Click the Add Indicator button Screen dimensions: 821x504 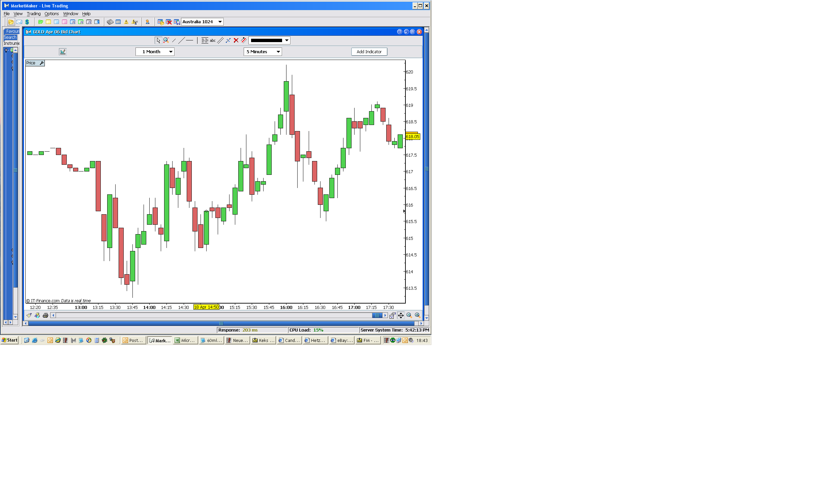pyautogui.click(x=369, y=52)
